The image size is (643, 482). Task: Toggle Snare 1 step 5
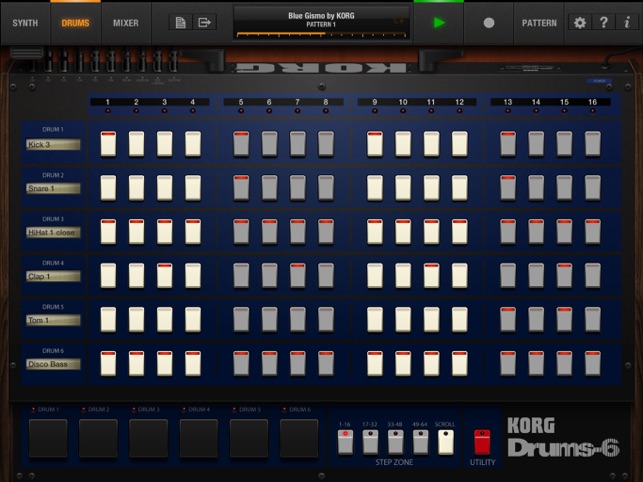241,188
